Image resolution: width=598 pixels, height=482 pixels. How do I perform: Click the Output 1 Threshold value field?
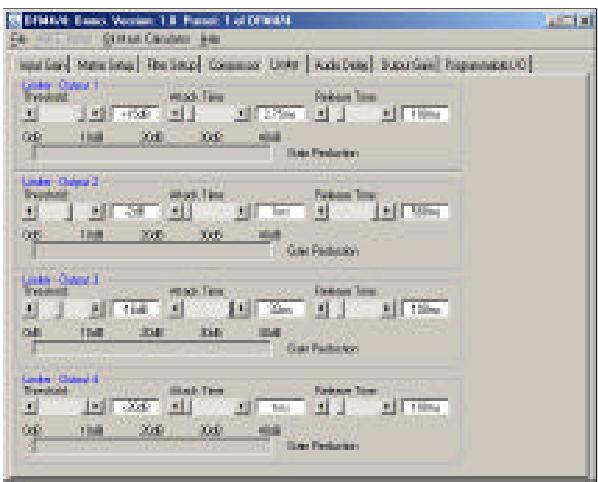(x=136, y=114)
